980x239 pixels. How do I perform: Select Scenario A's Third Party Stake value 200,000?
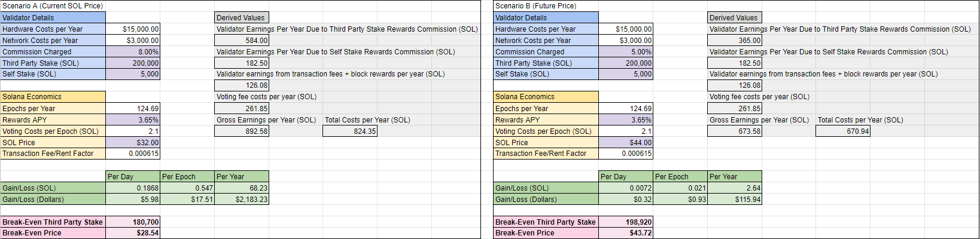click(133, 63)
